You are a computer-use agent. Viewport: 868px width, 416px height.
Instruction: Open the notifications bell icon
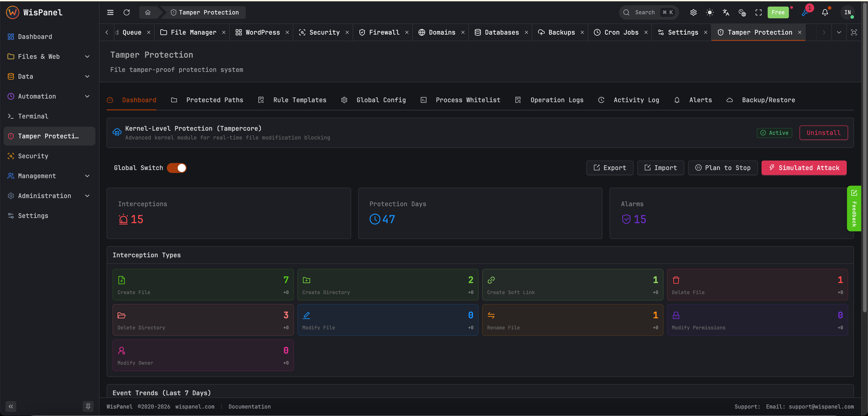pyautogui.click(x=825, y=12)
